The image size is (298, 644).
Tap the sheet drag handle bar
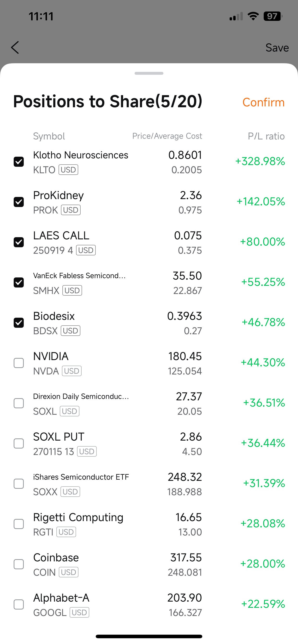point(149,73)
